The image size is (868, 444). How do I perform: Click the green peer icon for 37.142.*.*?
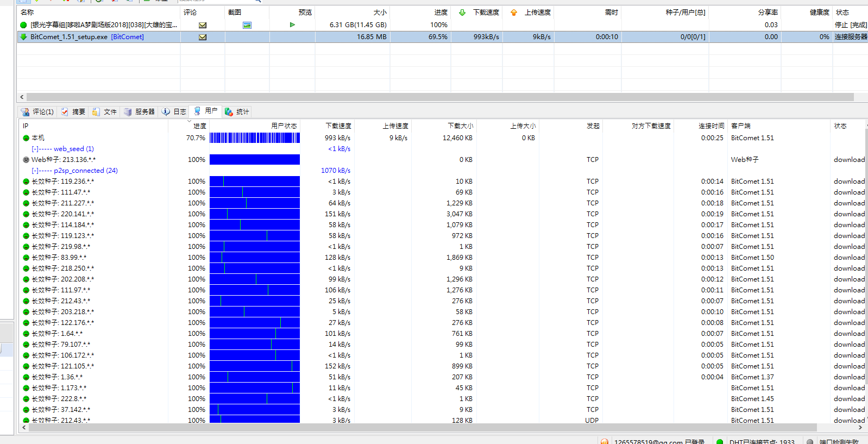[x=26, y=410]
